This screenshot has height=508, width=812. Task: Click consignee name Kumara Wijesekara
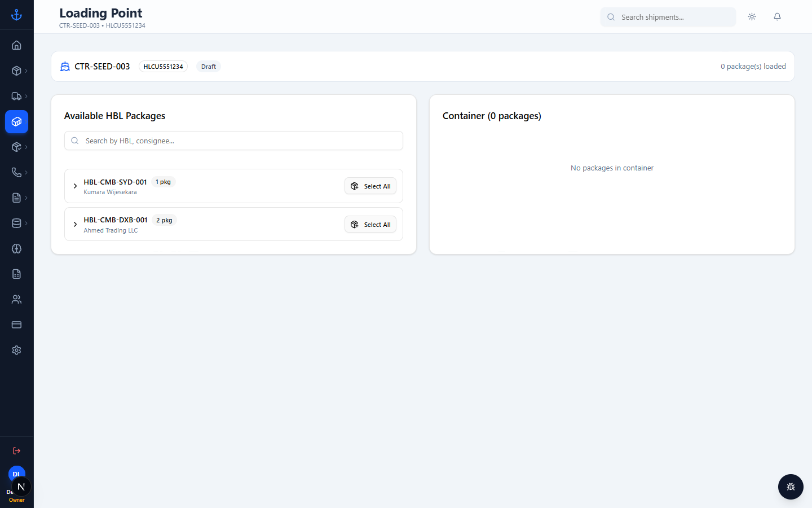click(110, 192)
